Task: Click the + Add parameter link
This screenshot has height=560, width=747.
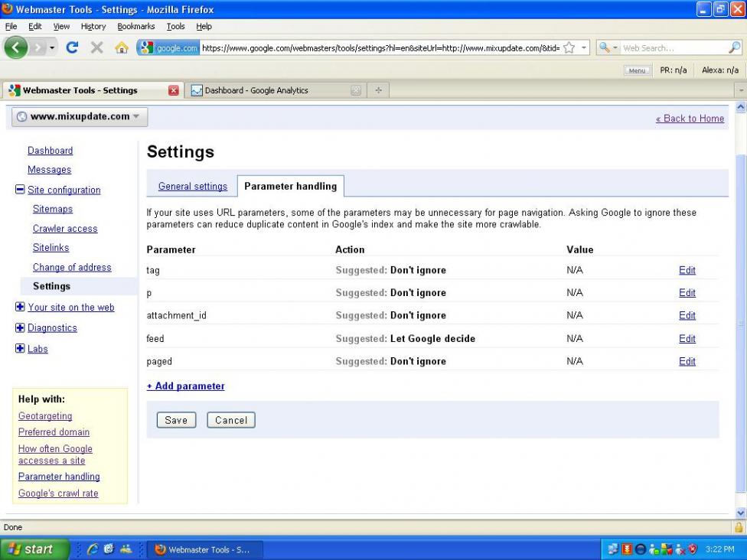Action: pos(186,386)
